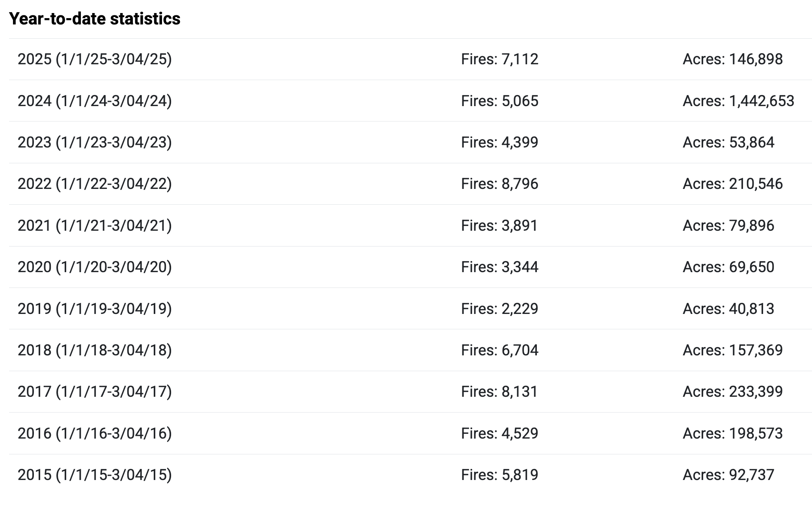The width and height of the screenshot is (812, 508).
Task: Select the 2018 date range row label
Action: coord(95,350)
